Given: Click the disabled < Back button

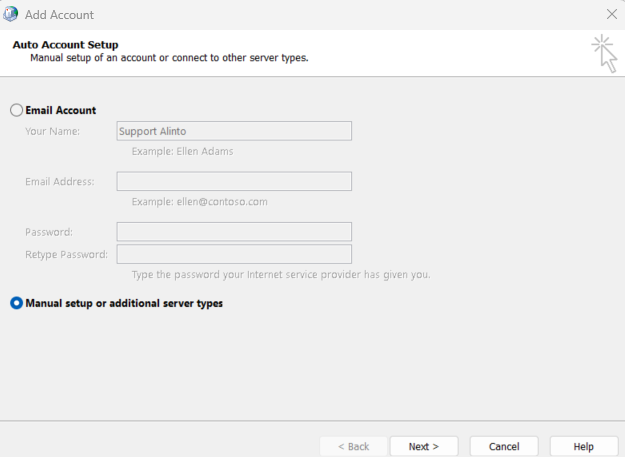Looking at the screenshot, I should point(353,446).
